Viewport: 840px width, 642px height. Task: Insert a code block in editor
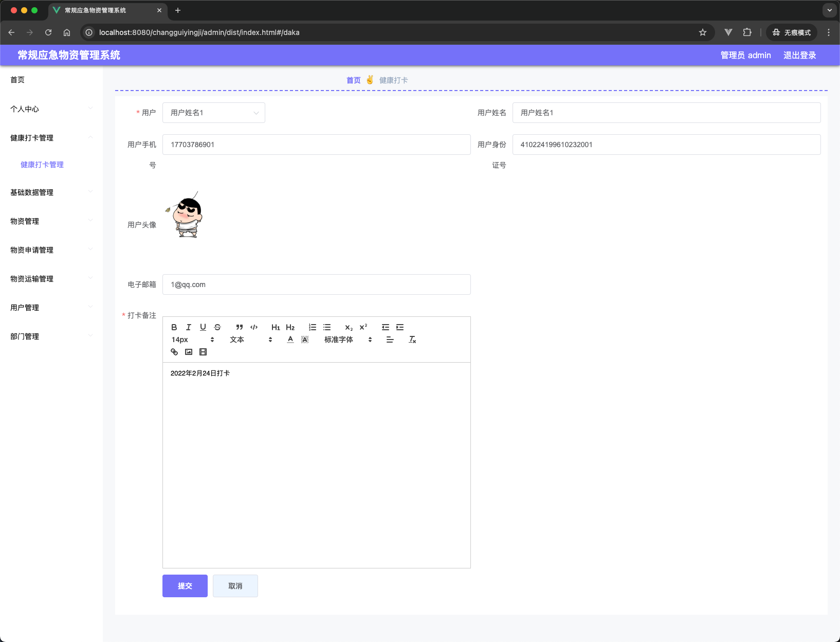pyautogui.click(x=254, y=327)
